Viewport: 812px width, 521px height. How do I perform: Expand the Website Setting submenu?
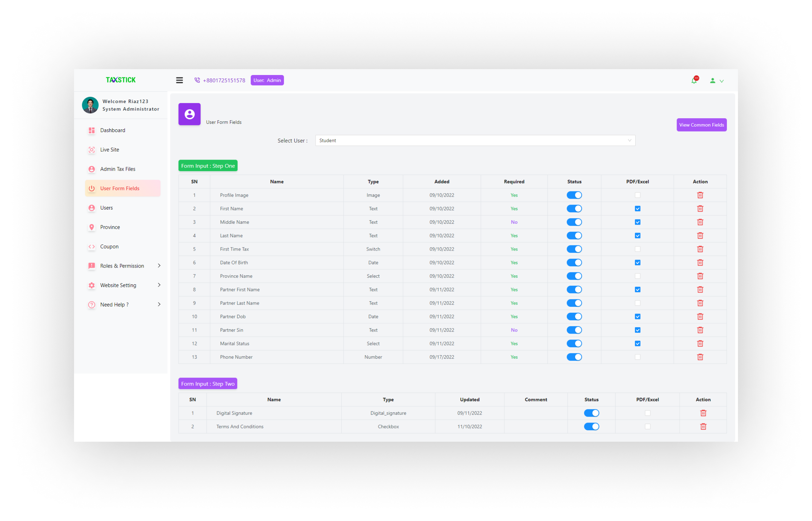tap(159, 285)
